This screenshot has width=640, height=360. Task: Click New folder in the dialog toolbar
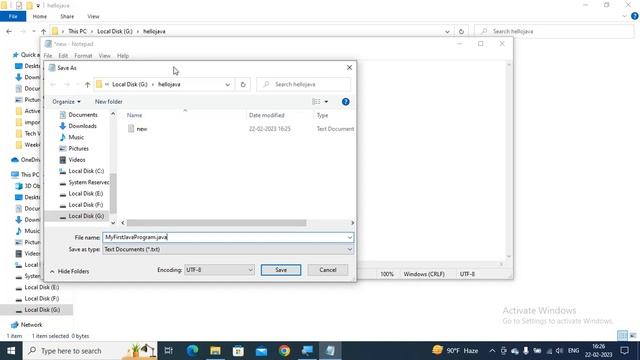[x=109, y=102]
